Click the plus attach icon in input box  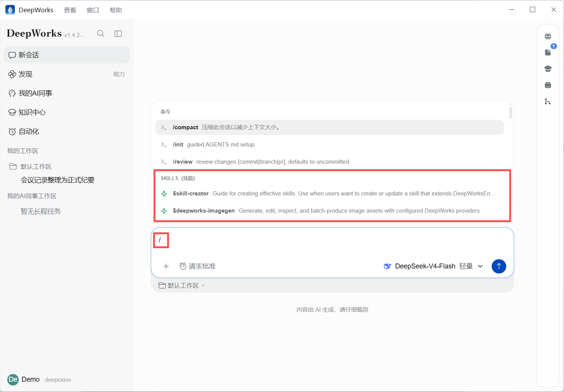click(x=166, y=266)
